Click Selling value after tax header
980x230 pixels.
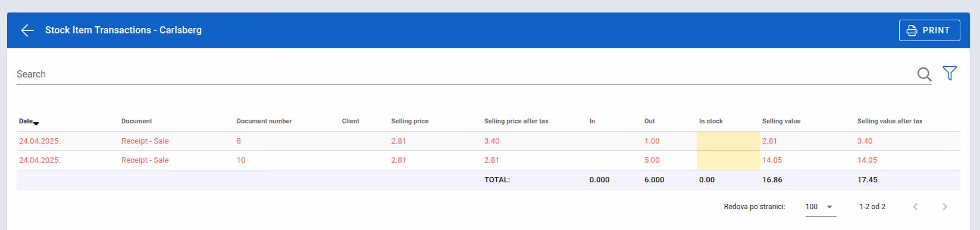890,121
